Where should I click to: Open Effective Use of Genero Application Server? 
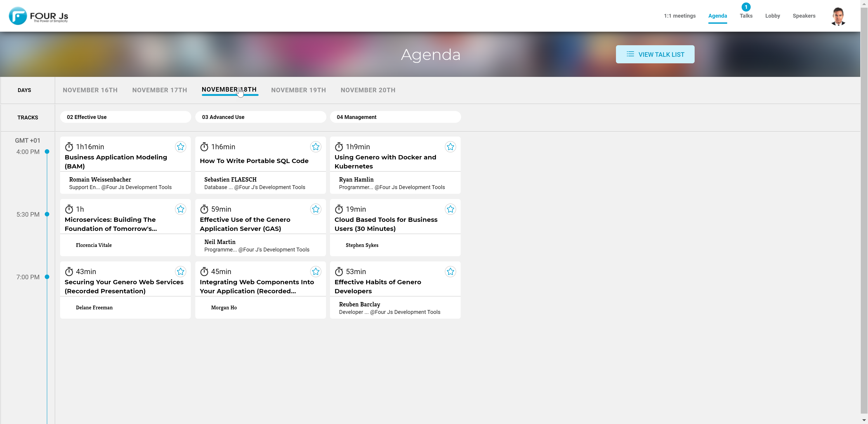pyautogui.click(x=245, y=224)
